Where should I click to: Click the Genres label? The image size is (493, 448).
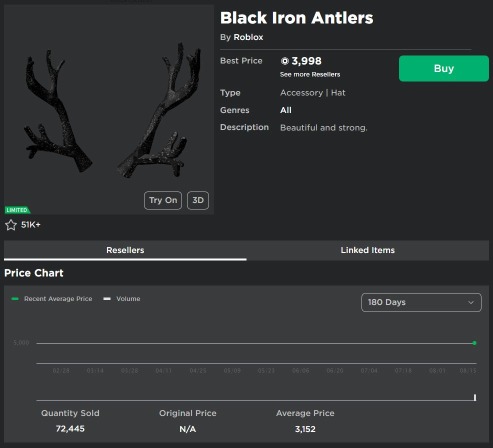(234, 110)
